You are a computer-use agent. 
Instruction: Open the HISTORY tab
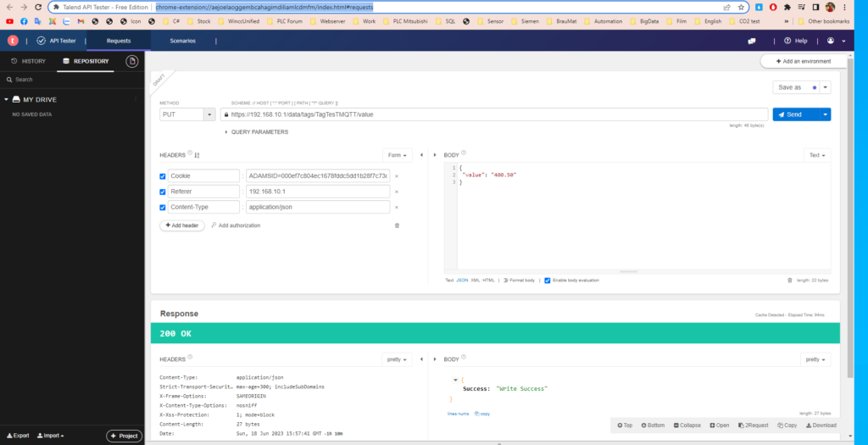[28, 61]
